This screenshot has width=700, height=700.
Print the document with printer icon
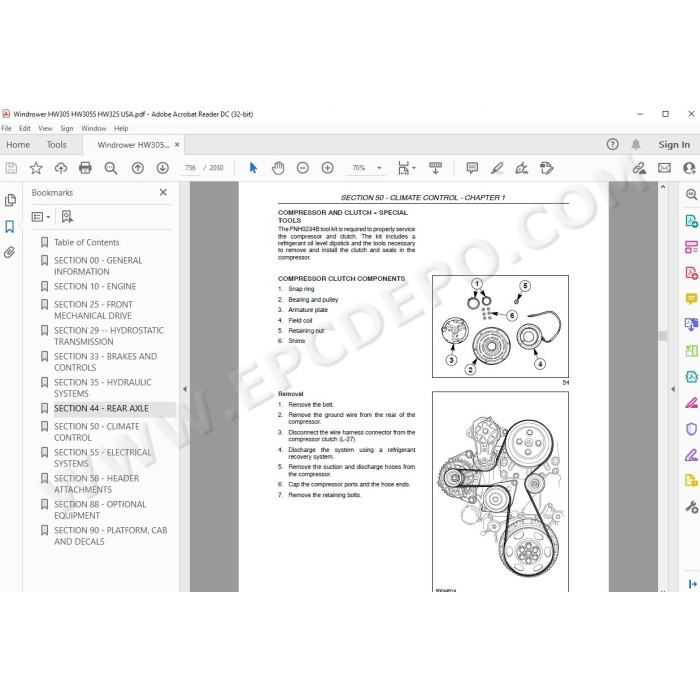pos(85,168)
